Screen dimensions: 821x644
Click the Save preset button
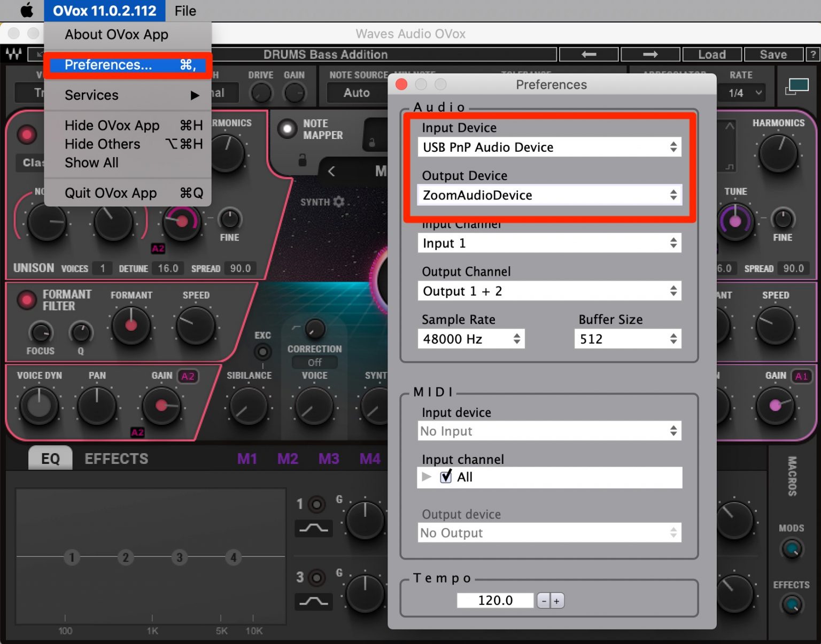[x=773, y=54]
